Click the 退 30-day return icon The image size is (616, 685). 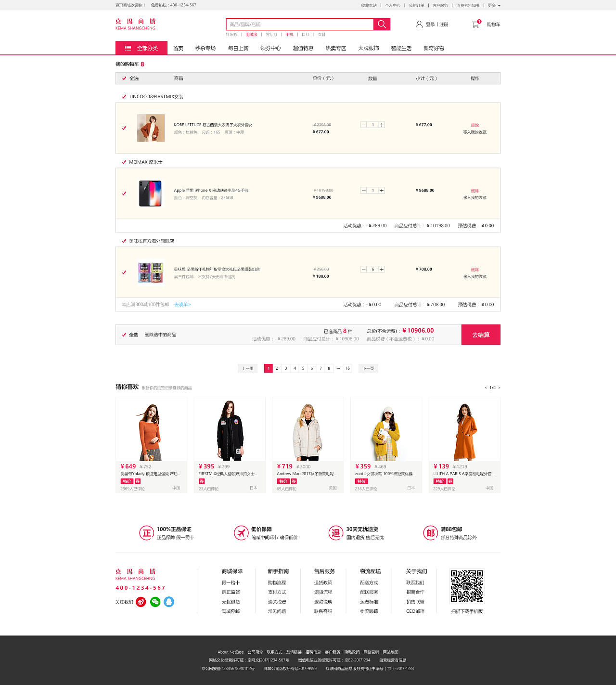pos(336,533)
